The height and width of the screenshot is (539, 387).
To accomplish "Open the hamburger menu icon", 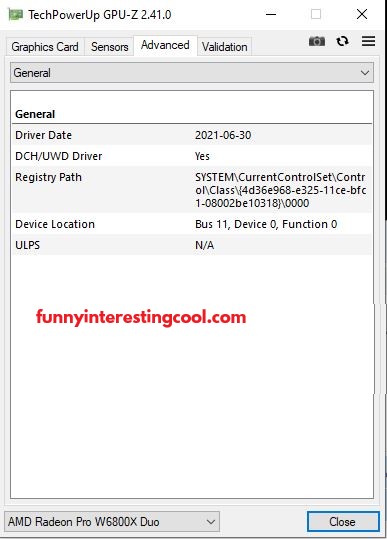I will 368,41.
